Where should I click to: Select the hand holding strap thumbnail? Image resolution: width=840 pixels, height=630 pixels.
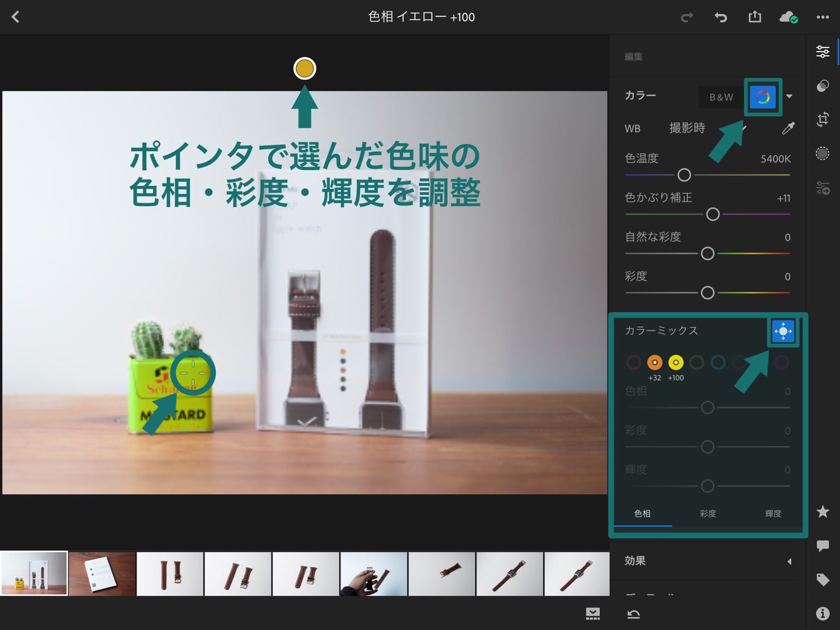(x=374, y=574)
